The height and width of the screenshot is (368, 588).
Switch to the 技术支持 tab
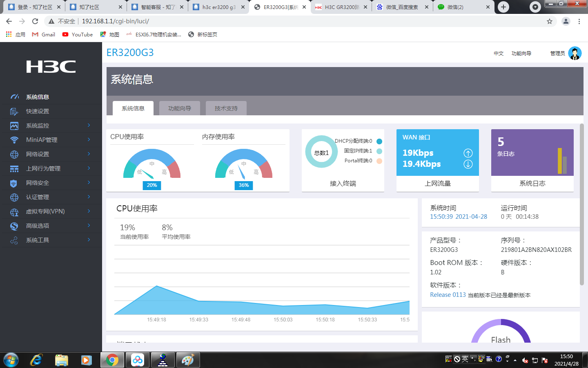[x=226, y=108]
